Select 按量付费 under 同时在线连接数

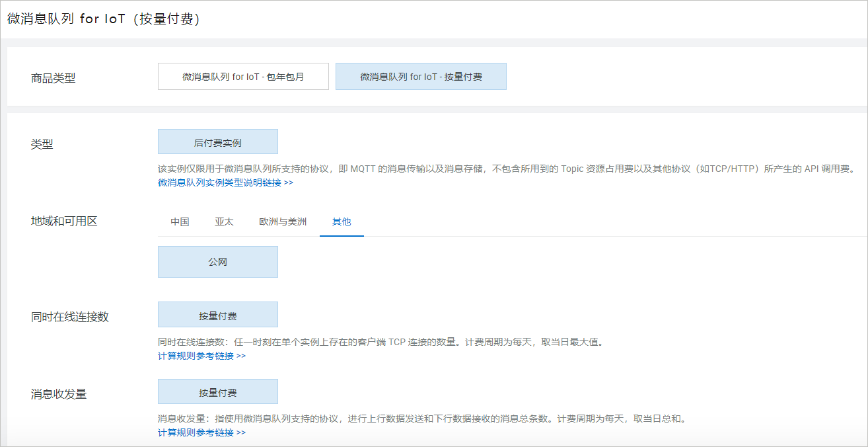(x=218, y=315)
